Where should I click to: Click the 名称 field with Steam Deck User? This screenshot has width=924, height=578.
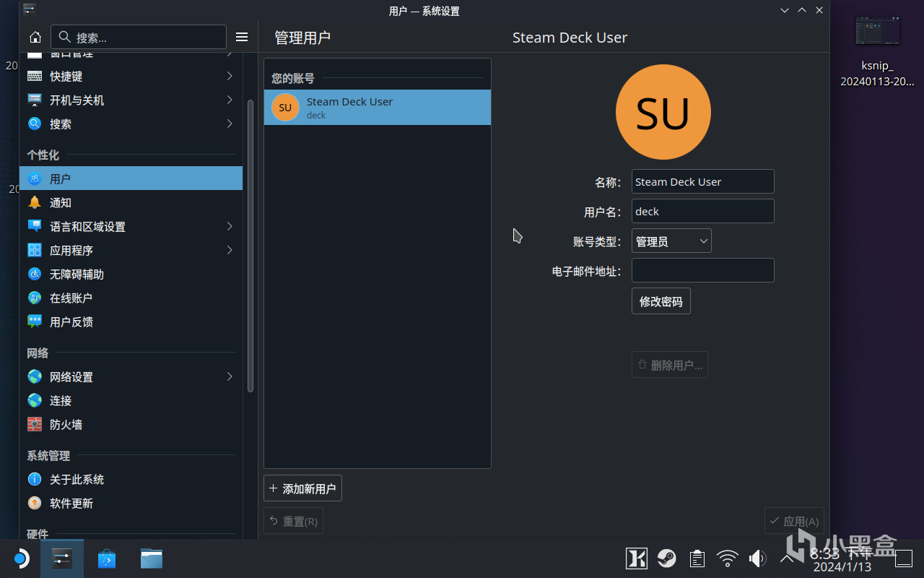(703, 181)
